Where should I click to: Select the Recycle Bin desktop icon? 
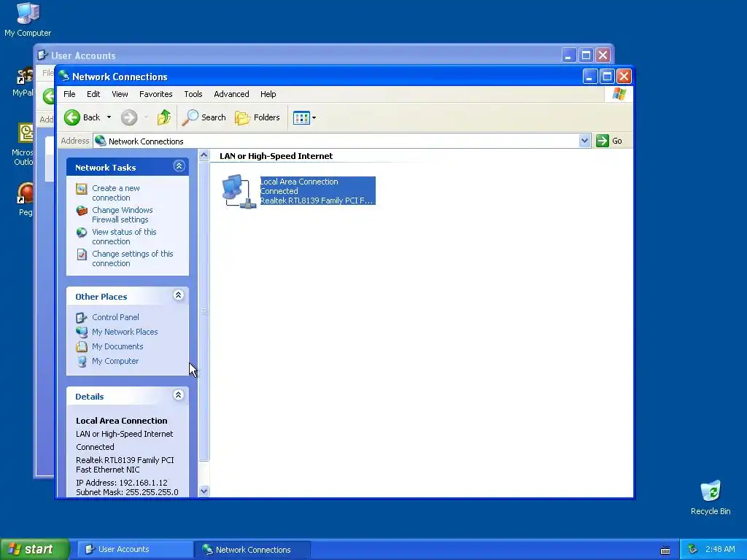[711, 497]
